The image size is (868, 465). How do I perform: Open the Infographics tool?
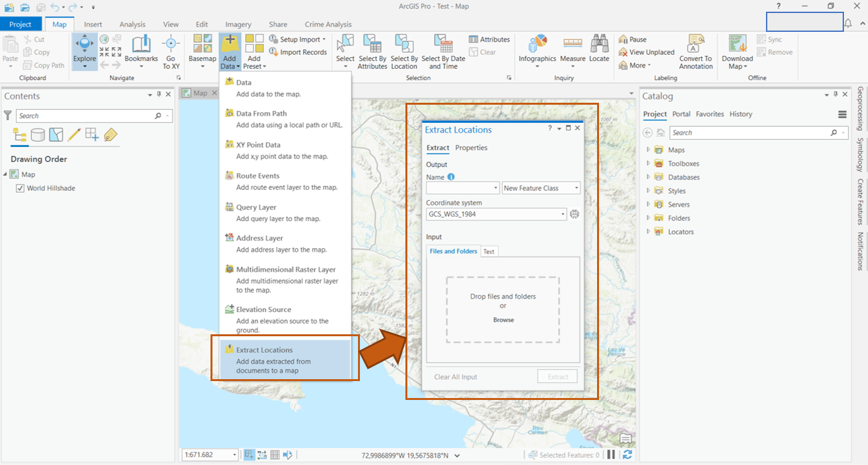tap(537, 49)
